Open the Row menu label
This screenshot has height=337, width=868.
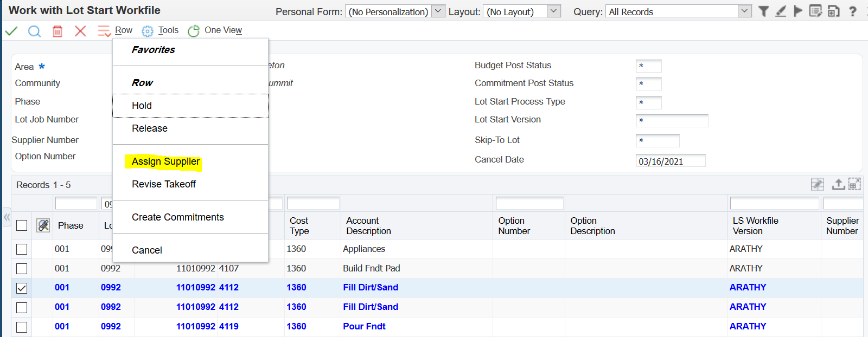point(124,30)
